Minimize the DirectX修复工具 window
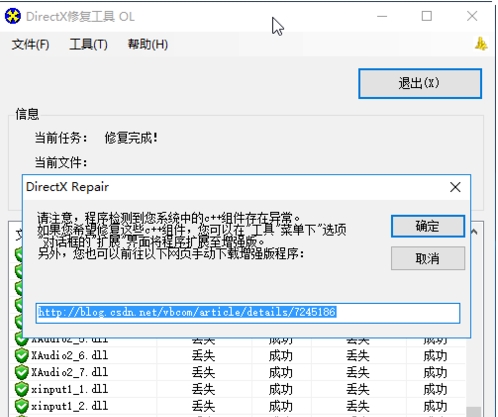498x417 pixels. (382, 16)
